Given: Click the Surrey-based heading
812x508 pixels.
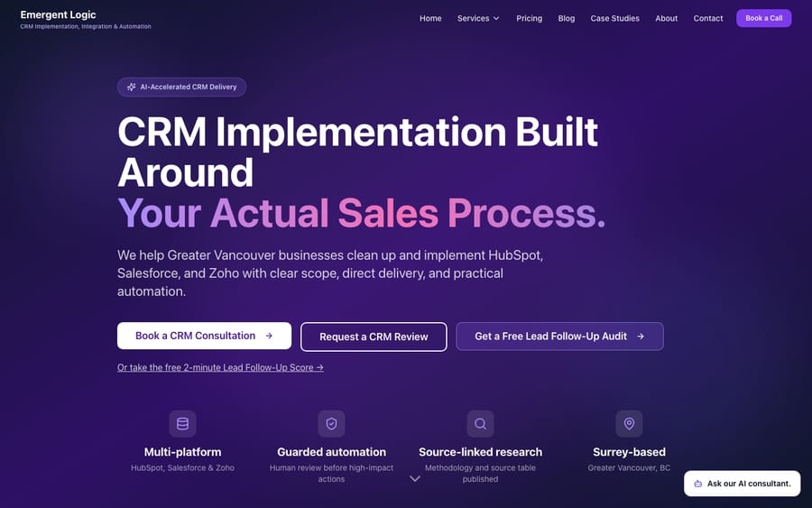Looking at the screenshot, I should [629, 452].
